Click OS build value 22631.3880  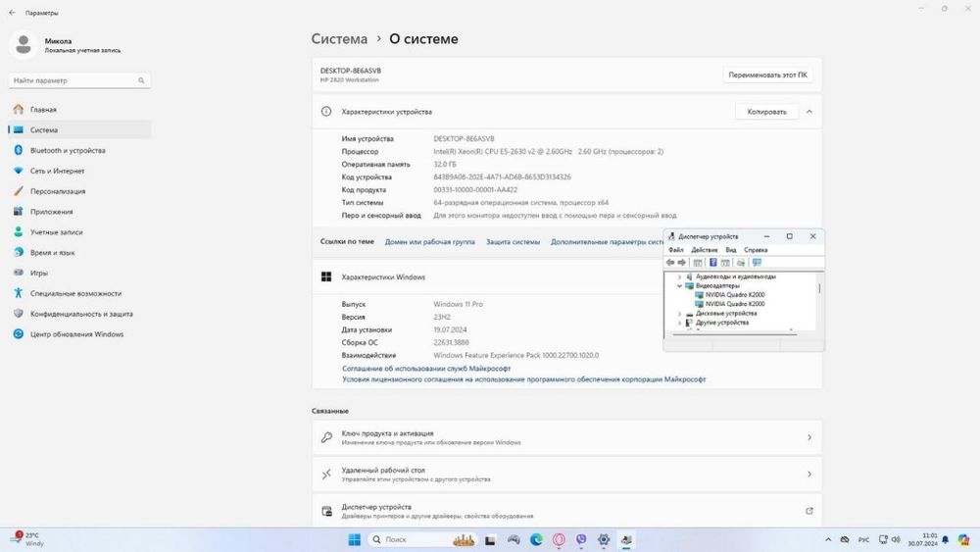[x=451, y=342]
